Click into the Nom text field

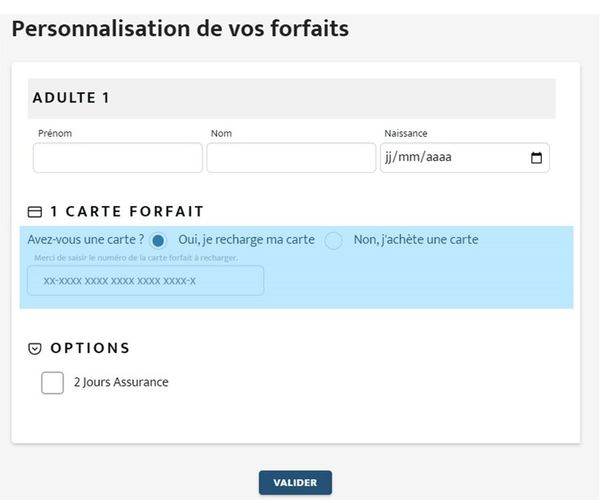pos(291,158)
